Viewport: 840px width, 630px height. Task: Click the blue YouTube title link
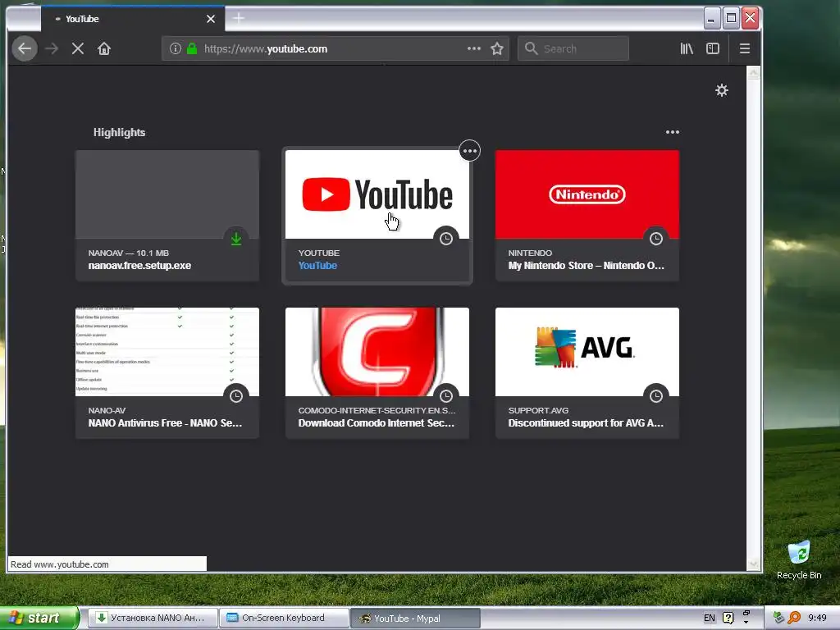(317, 265)
